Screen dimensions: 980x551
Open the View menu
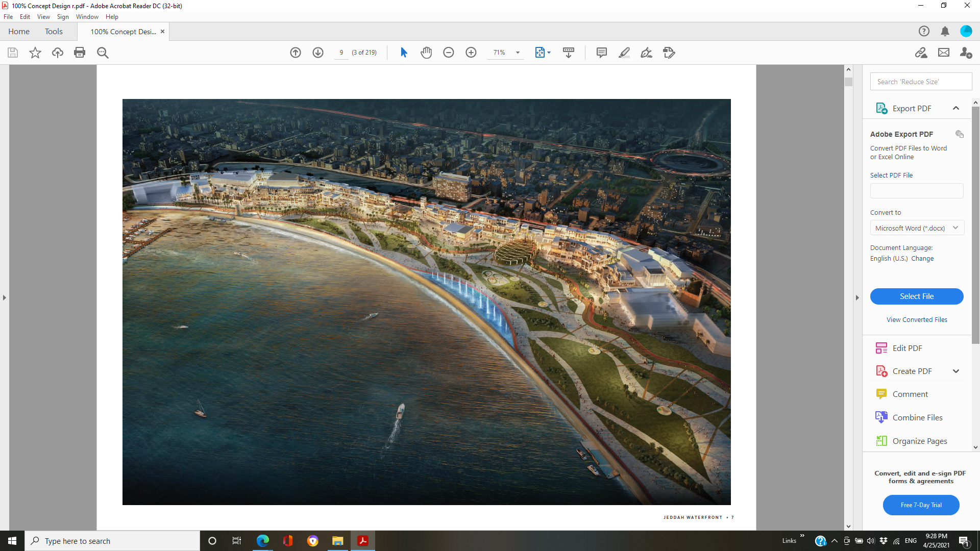pyautogui.click(x=43, y=17)
